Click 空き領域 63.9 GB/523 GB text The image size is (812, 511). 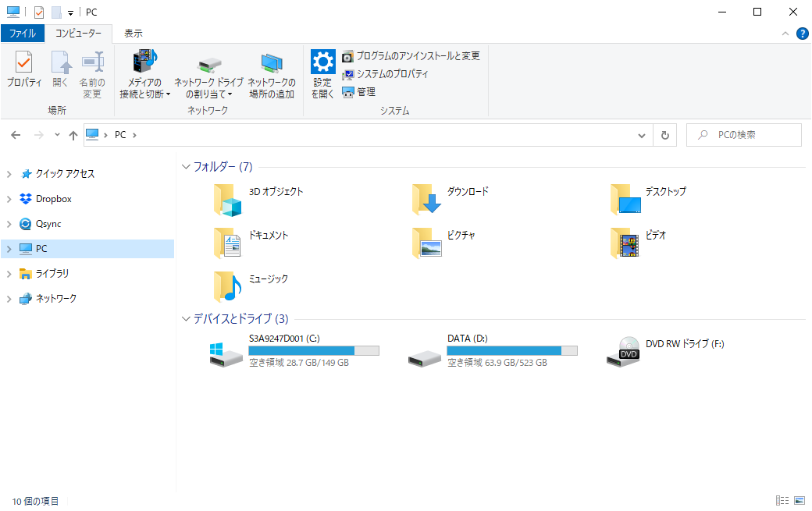pyautogui.click(x=497, y=363)
